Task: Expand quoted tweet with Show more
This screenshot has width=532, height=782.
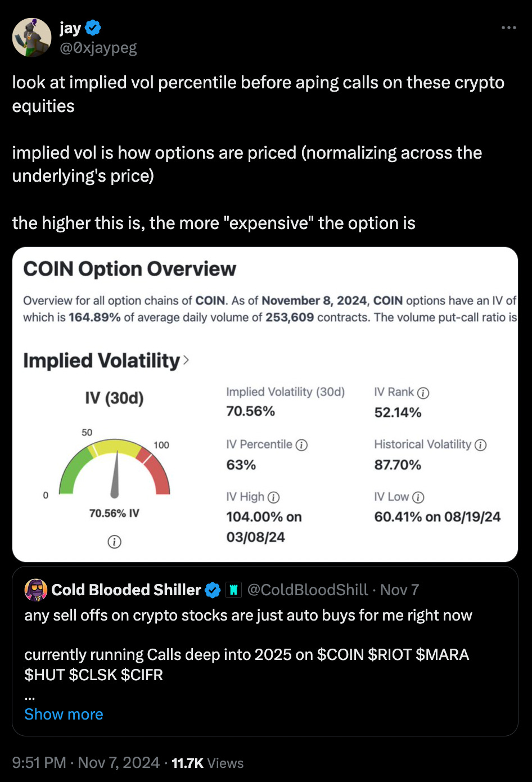Action: (x=64, y=714)
